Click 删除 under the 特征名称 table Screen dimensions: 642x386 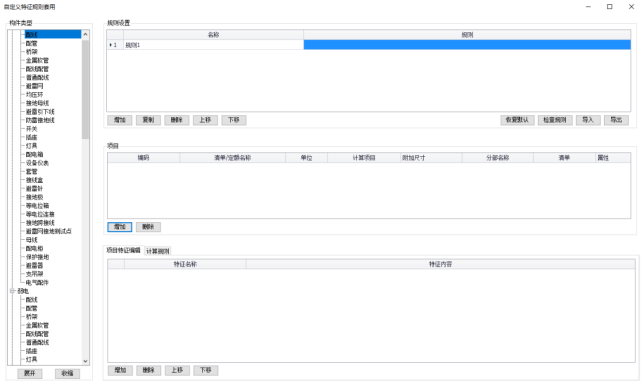(149, 370)
